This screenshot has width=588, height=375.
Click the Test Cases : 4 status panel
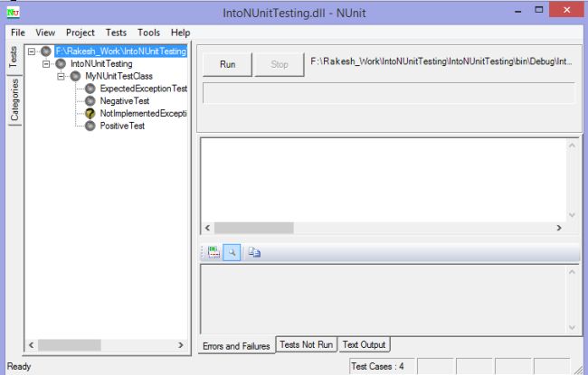point(383,366)
